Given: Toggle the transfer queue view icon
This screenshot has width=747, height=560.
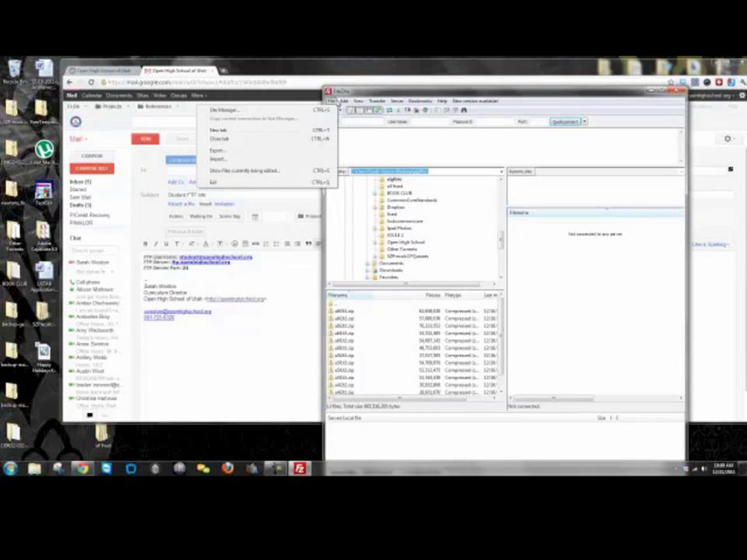Looking at the screenshot, I should [378, 110].
